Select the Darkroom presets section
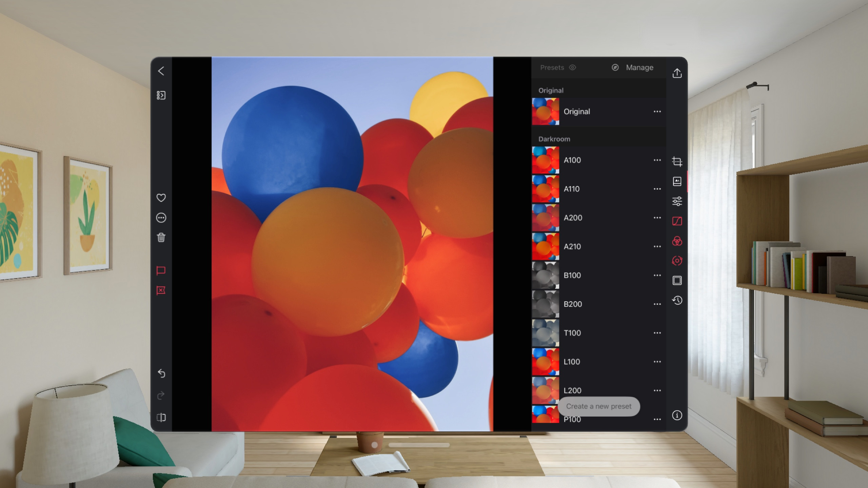Image resolution: width=868 pixels, height=488 pixels. (x=554, y=139)
